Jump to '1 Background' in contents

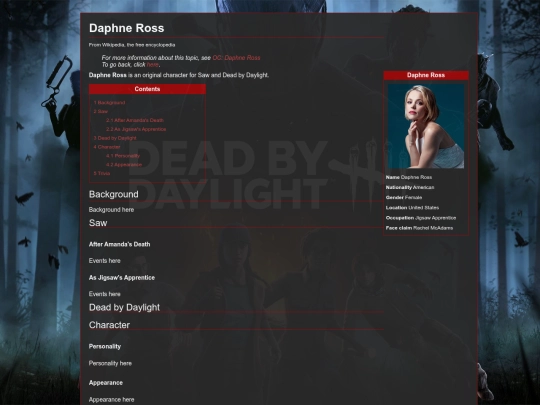point(110,103)
